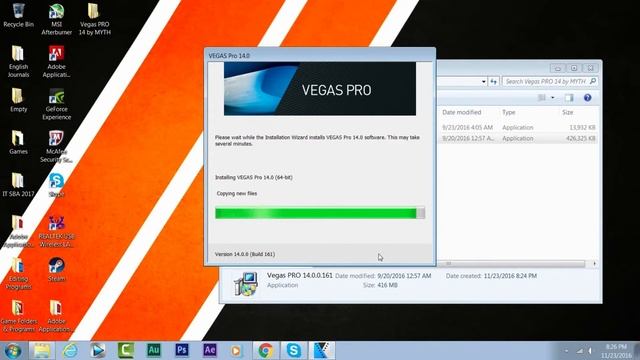The width and height of the screenshot is (640, 360).
Task: Click the Vegas PRO installer details-pane icon
Action: pyautogui.click(x=245, y=283)
